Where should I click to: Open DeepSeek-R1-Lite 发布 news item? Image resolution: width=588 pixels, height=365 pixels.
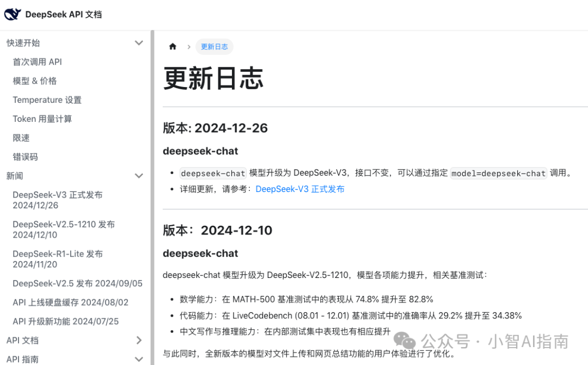(x=57, y=259)
